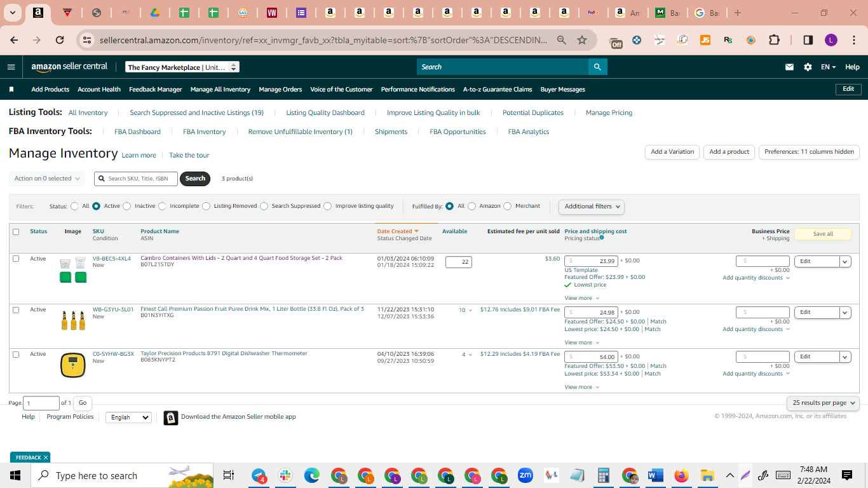Screen dimensions: 868x488
Task: Click Match next to Finest Call Featured Offer
Action: click(x=658, y=322)
